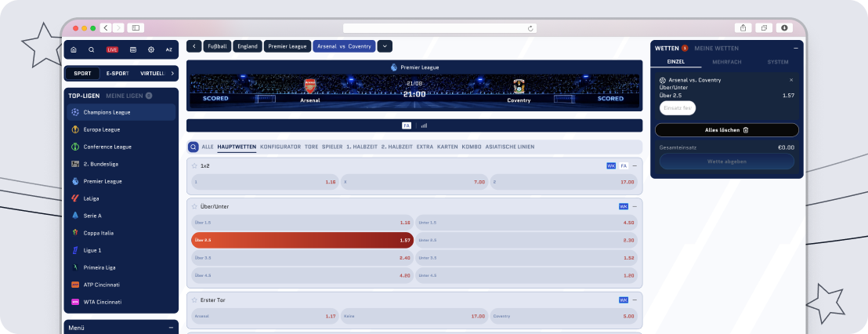Collapse the Erster Tor market section
The image size is (868, 334).
[x=635, y=300]
